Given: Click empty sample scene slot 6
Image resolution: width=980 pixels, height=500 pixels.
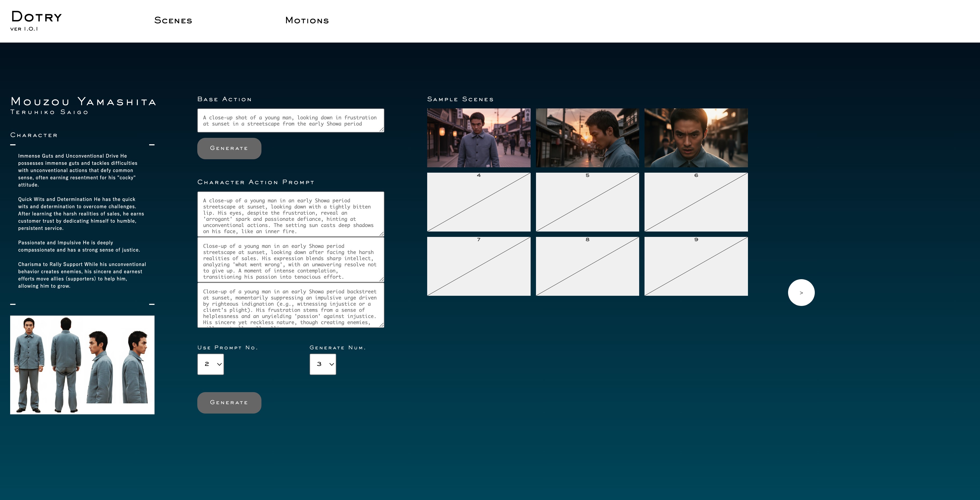Looking at the screenshot, I should (x=696, y=202).
